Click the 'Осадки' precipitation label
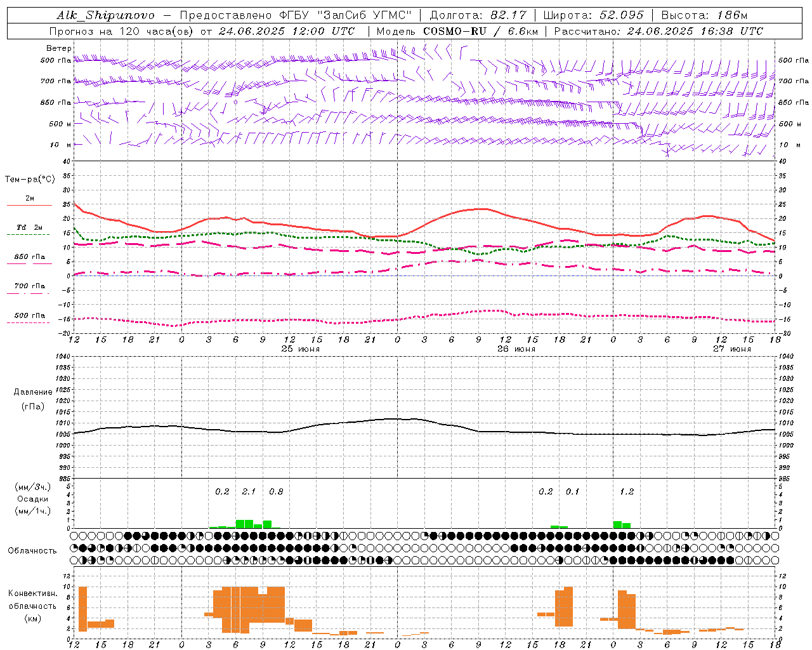This screenshot has width=812, height=650. tap(32, 499)
